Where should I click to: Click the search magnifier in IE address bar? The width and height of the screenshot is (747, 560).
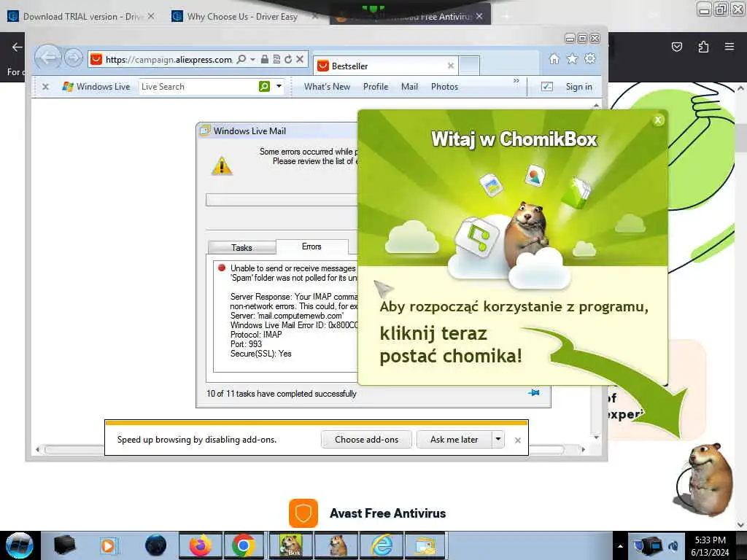tap(241, 59)
